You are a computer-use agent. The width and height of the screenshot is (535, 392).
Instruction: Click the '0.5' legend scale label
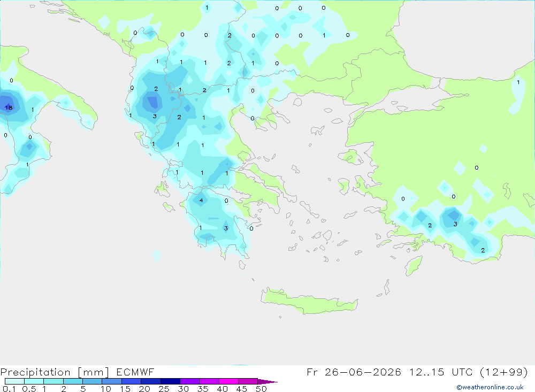(x=29, y=389)
